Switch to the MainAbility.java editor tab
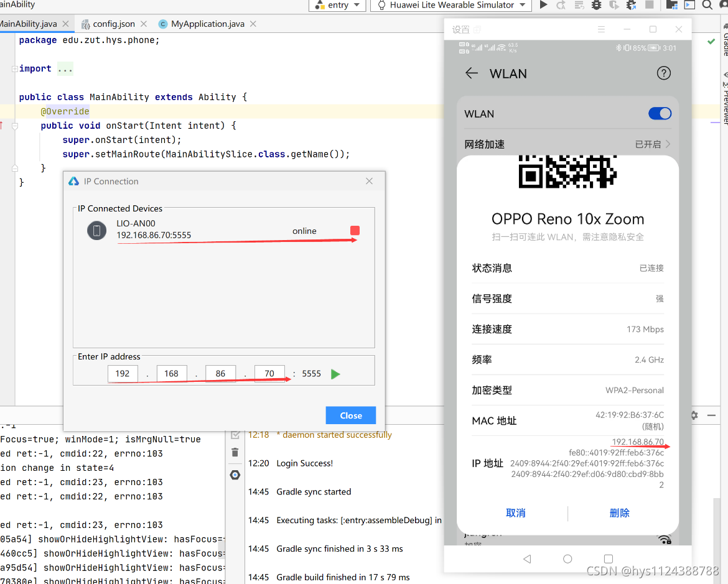The image size is (728, 584). 28,24
